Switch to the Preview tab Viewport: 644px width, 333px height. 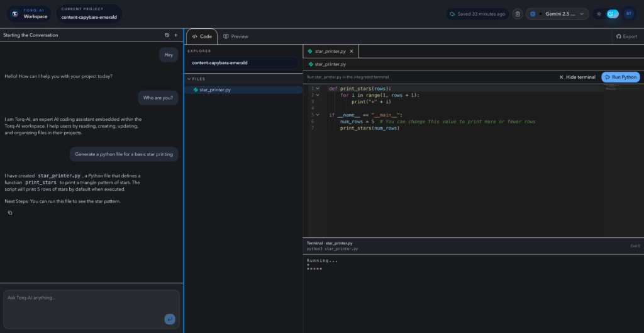coord(236,37)
